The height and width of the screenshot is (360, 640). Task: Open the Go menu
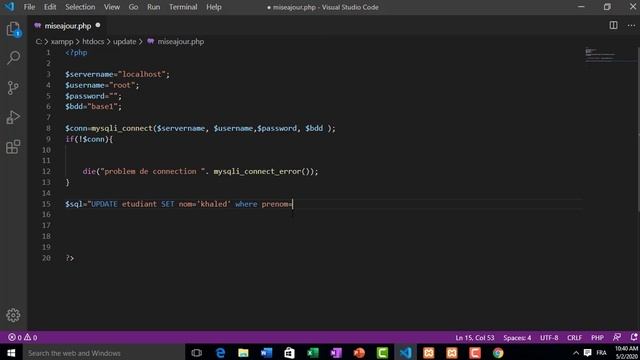click(133, 7)
